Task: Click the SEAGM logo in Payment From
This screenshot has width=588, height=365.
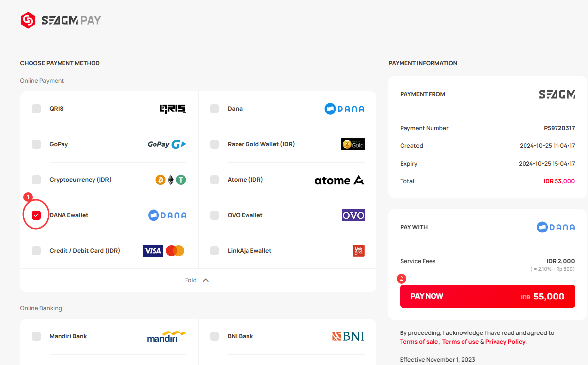Action: pos(557,94)
